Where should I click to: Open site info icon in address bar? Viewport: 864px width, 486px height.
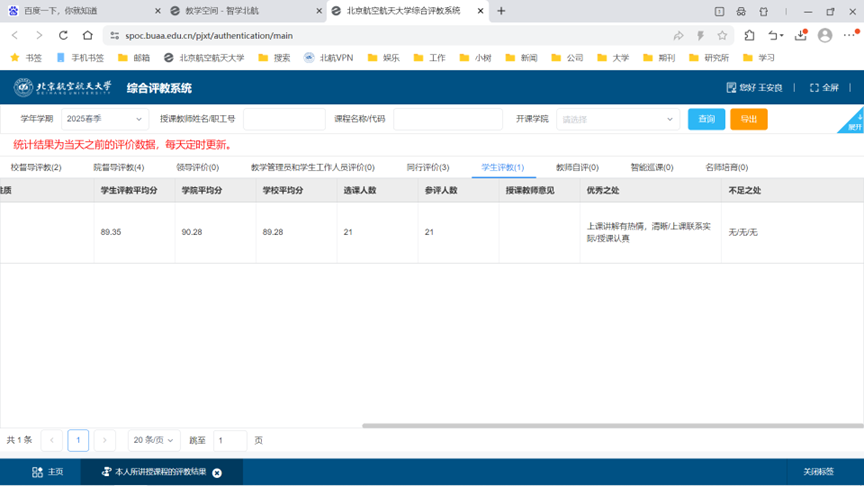coord(115,35)
